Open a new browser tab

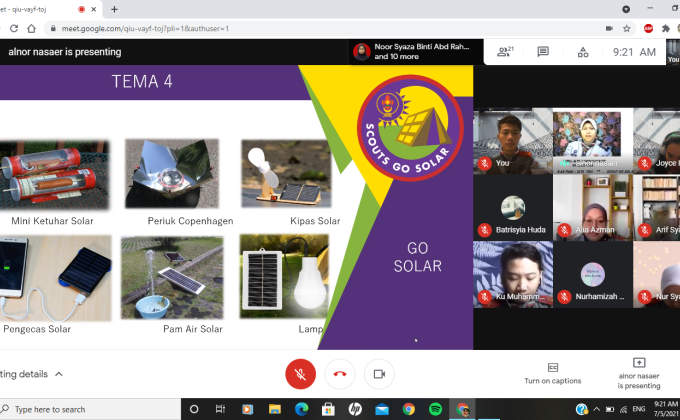click(114, 9)
